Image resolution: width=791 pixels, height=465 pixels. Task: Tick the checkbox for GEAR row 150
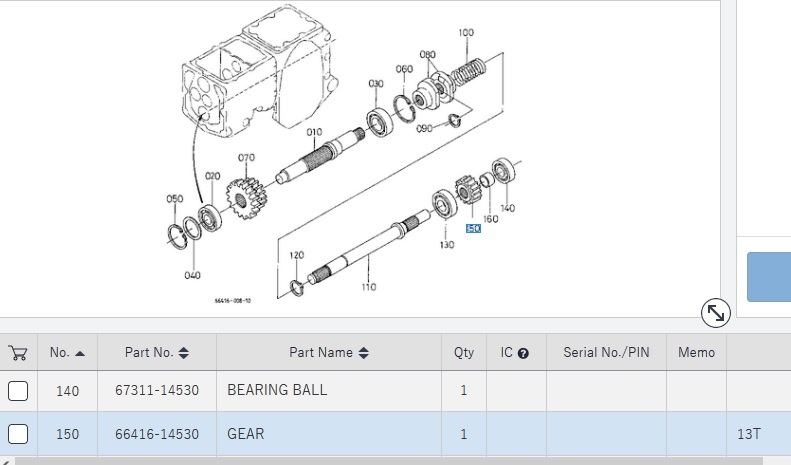[18, 435]
